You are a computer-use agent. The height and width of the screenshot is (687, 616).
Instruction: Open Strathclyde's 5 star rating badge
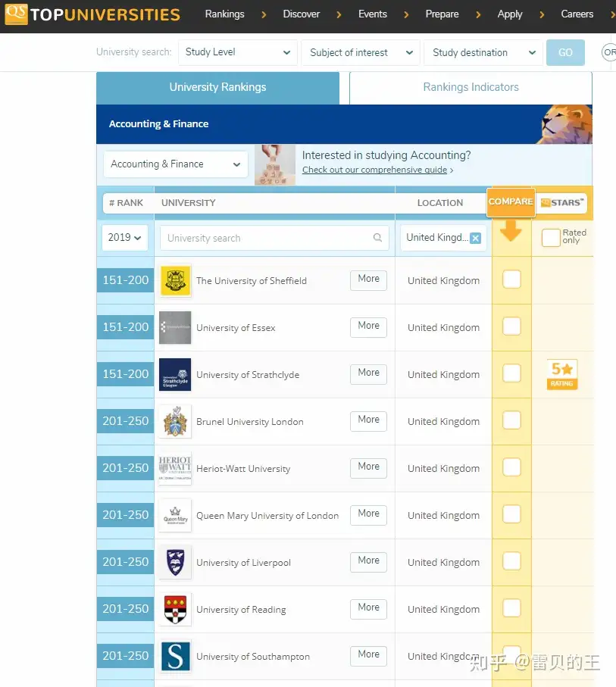click(x=562, y=374)
